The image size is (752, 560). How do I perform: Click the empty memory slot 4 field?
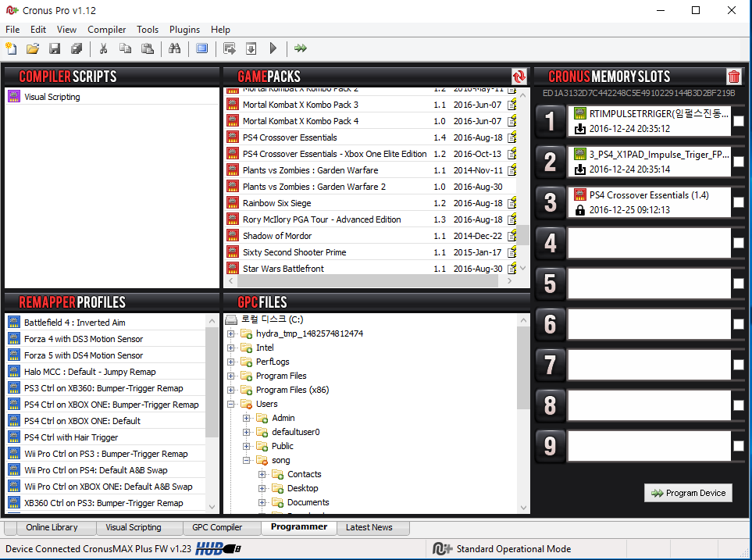648,243
